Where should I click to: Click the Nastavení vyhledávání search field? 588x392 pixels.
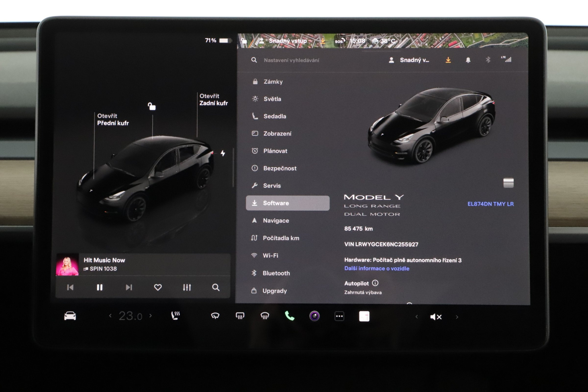[291, 60]
